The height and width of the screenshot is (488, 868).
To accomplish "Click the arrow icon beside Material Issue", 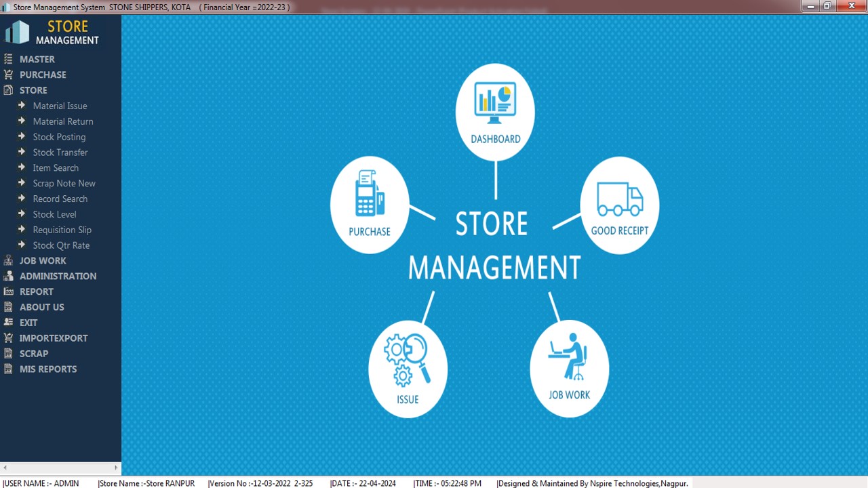I will click(x=22, y=106).
